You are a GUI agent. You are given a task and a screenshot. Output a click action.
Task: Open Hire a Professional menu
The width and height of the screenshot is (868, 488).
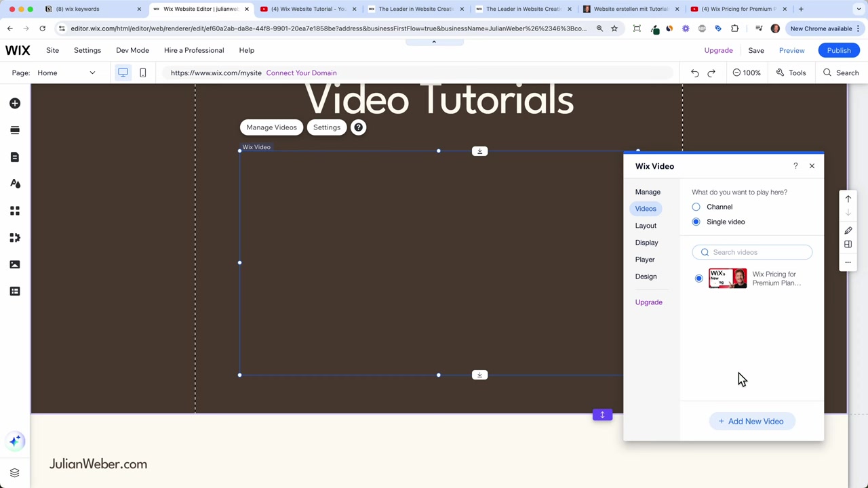tap(194, 50)
